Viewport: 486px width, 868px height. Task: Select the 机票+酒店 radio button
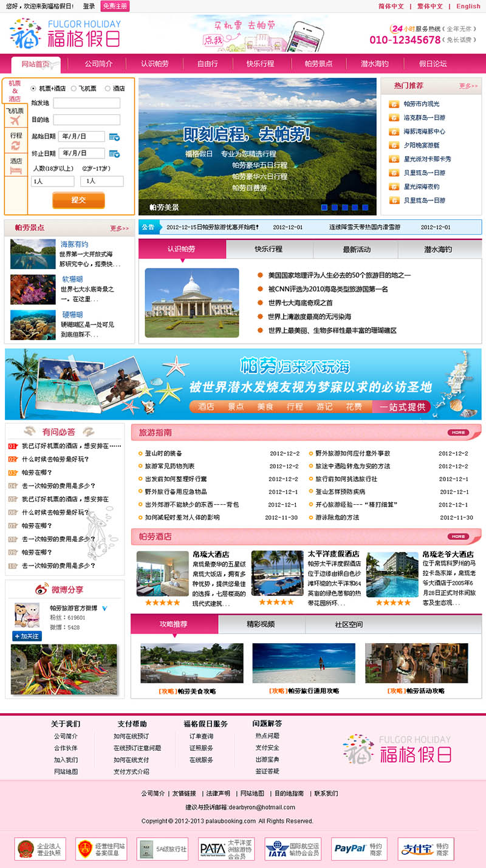33,89
